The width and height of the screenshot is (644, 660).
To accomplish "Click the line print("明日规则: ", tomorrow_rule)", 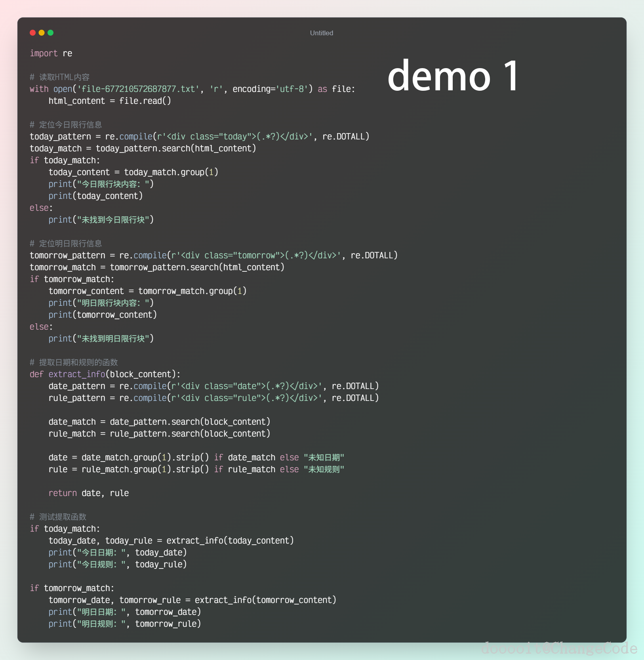I will pos(125,624).
